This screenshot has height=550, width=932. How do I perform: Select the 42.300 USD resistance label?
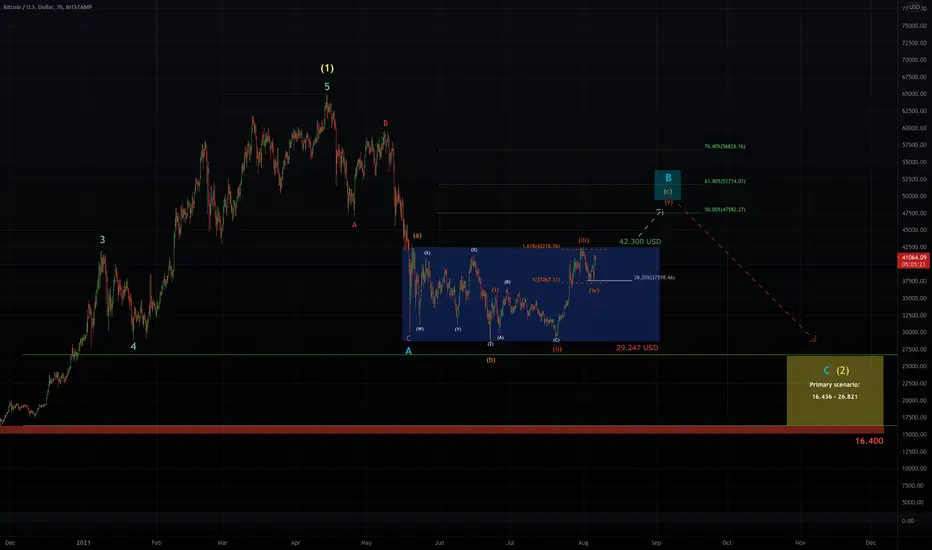point(640,241)
